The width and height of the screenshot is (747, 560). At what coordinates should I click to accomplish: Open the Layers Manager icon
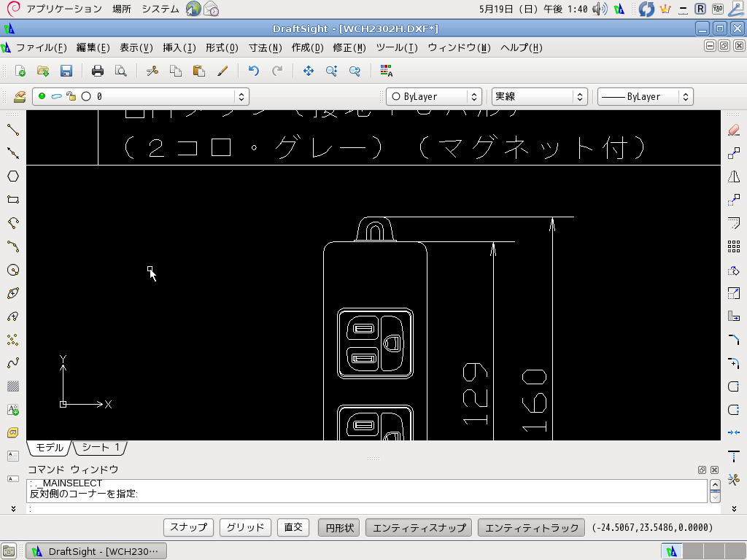20,97
